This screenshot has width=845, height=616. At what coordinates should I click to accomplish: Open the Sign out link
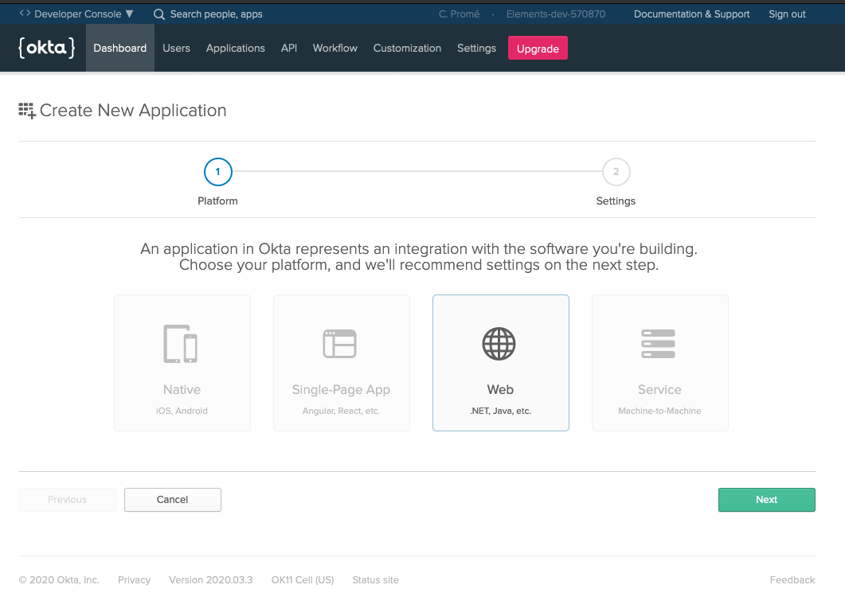tap(787, 14)
